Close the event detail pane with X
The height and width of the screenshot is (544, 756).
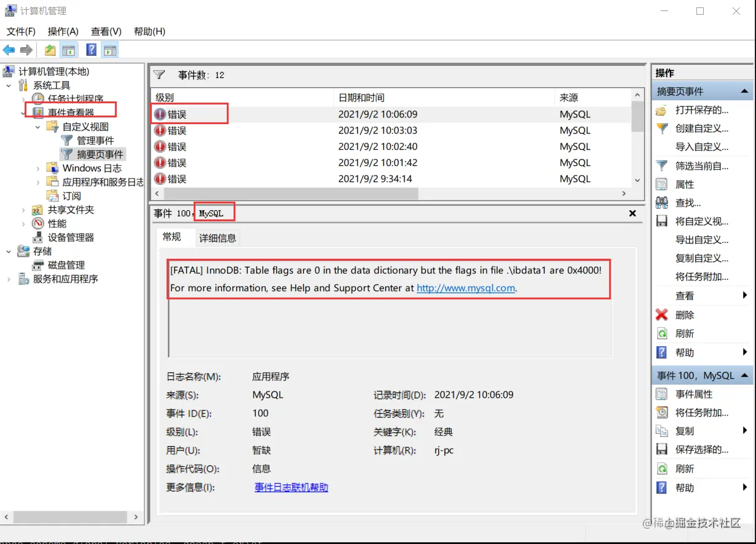[x=632, y=213]
